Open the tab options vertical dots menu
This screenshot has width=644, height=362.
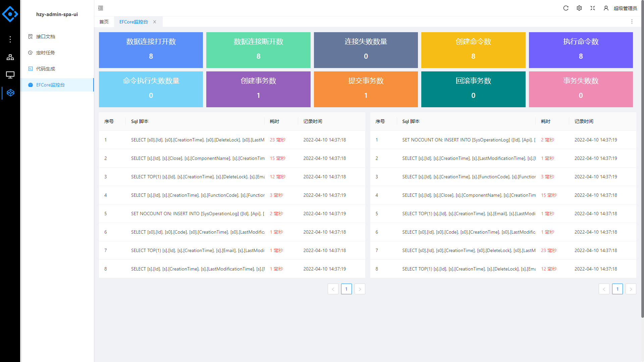coord(632,22)
